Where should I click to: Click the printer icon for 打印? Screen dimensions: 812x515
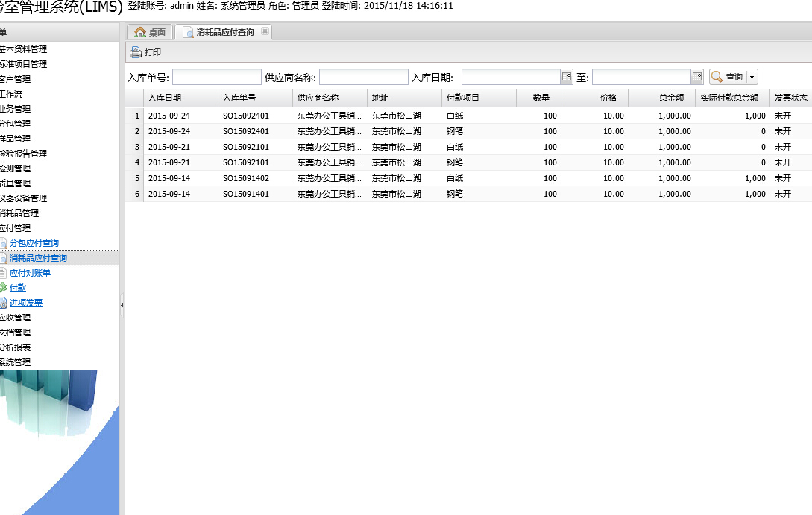(x=135, y=52)
